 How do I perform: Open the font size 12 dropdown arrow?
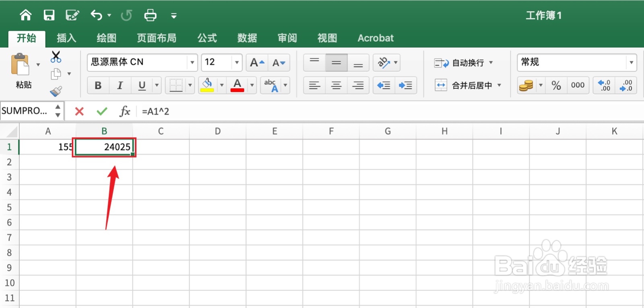tap(237, 62)
